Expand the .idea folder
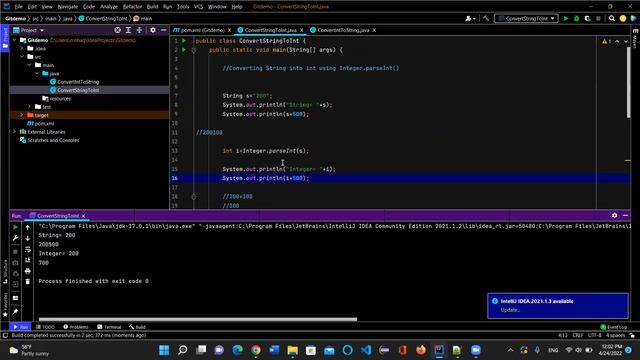Screen dimensions: 640x360 (22, 49)
